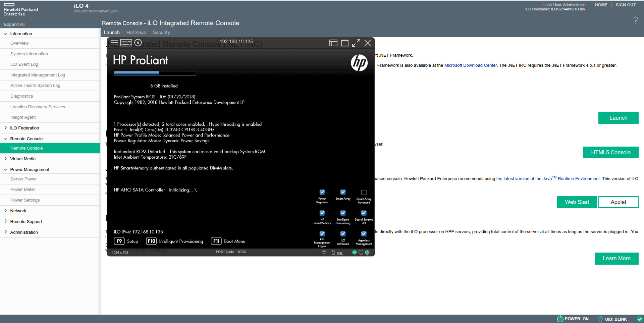Screen dimensions: 644x323
Task: Select the highlighted Remote Console item
Action: tap(50, 148)
